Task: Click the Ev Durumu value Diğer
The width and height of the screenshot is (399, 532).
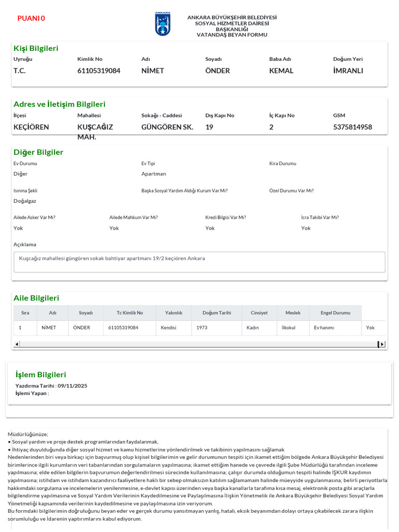Action: [20, 174]
